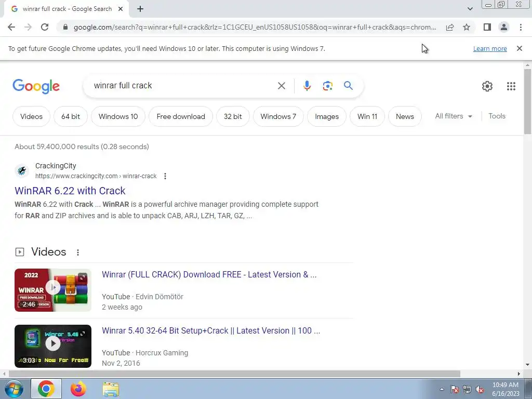Viewport: 532px width, 399px height.
Task: Click the muted volume tray icon
Action: [x=480, y=390]
